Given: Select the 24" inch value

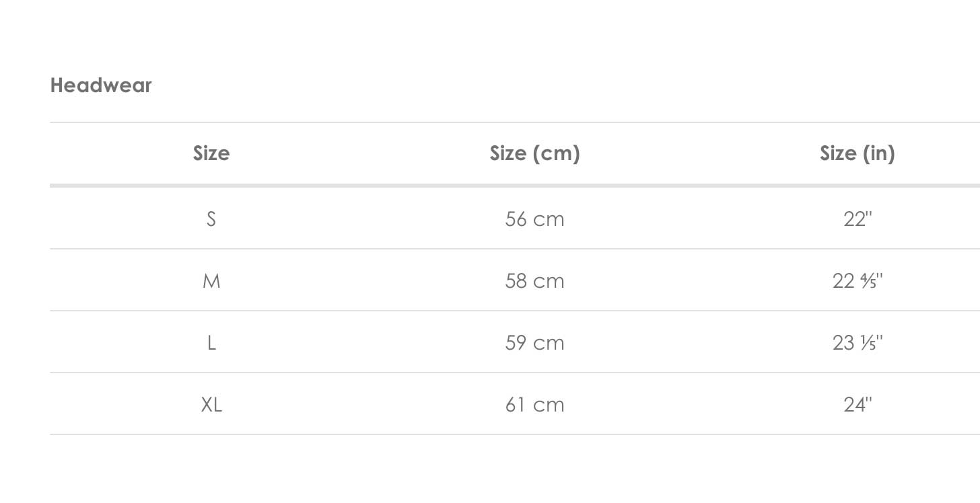Looking at the screenshot, I should pyautogui.click(x=858, y=405).
